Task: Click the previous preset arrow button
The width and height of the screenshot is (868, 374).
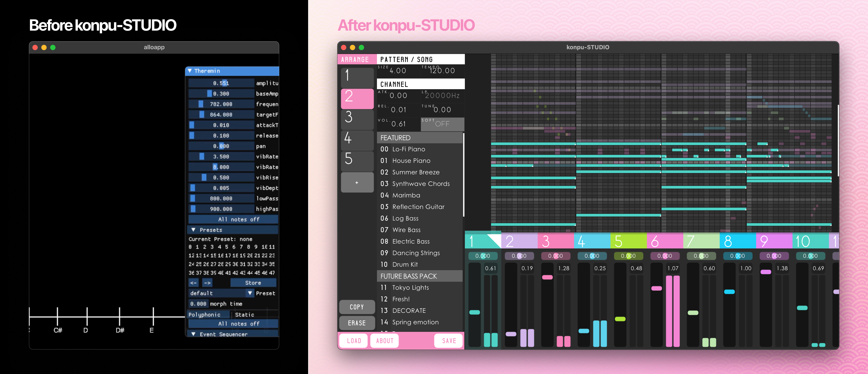Action: 193,283
